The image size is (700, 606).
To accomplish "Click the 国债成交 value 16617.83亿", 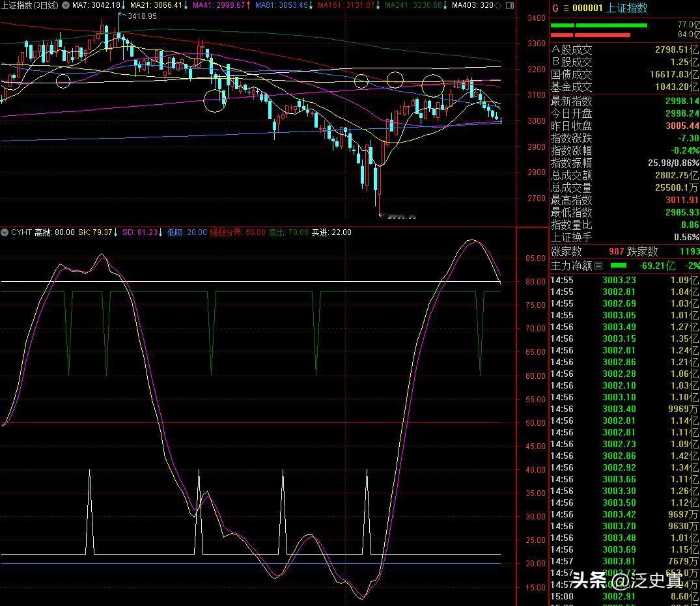I will click(x=674, y=74).
